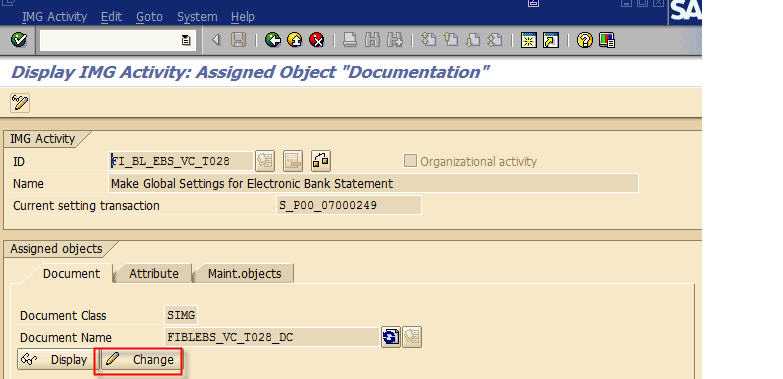Click the grayed Save diskette icon
Image resolution: width=783 pixels, height=379 pixels.
(x=239, y=40)
